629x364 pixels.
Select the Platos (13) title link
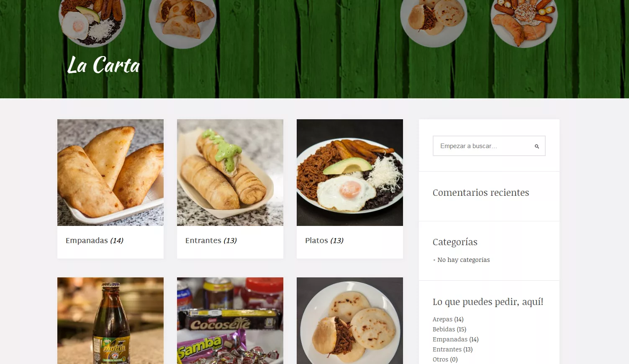coord(324,241)
